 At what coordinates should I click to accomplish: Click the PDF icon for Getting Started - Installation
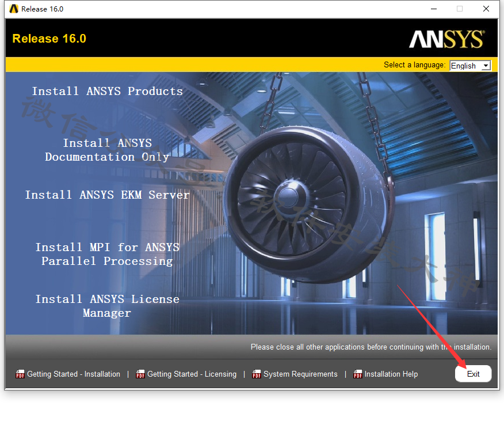click(x=20, y=374)
